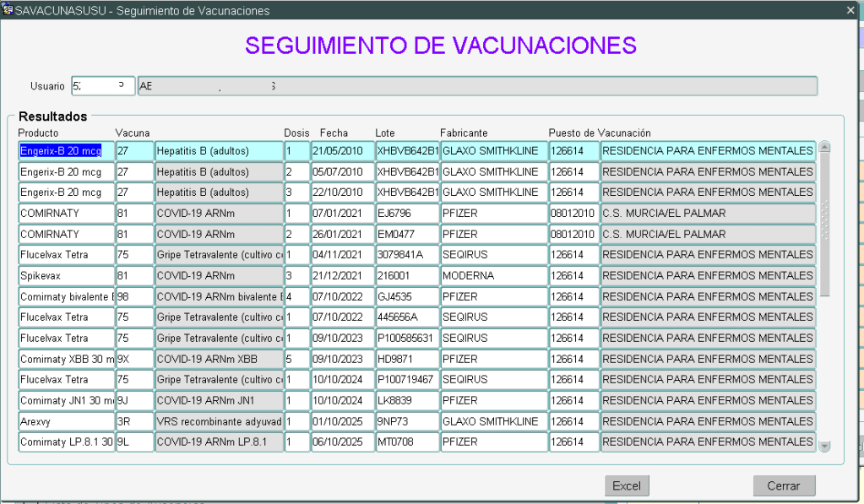Click the MODERNA manufacturer cell
The image size is (864, 504).
[493, 275]
